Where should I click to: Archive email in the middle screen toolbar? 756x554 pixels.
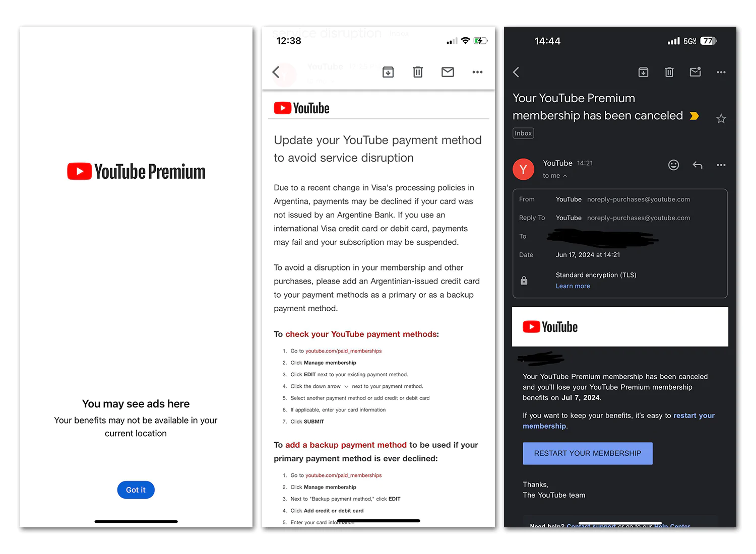pos(388,72)
